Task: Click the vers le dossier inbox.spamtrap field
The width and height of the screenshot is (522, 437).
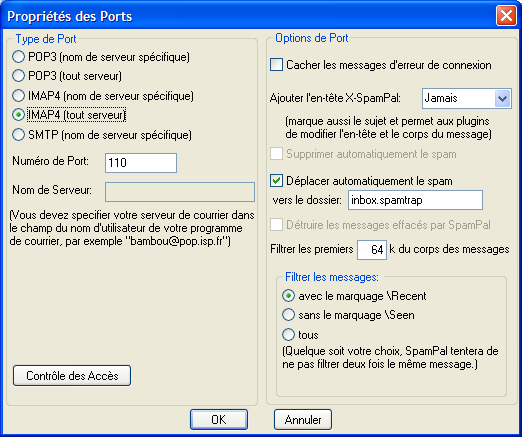Action: pyautogui.click(x=415, y=200)
